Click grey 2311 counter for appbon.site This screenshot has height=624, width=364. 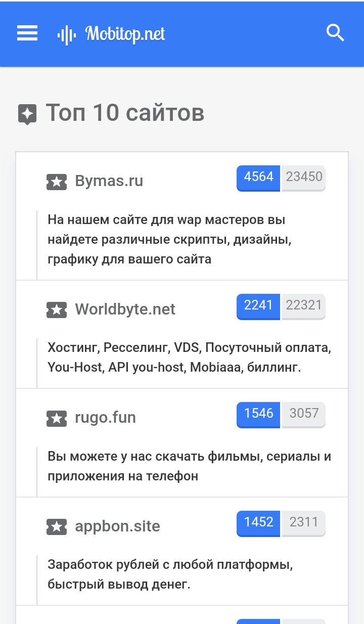tap(304, 522)
